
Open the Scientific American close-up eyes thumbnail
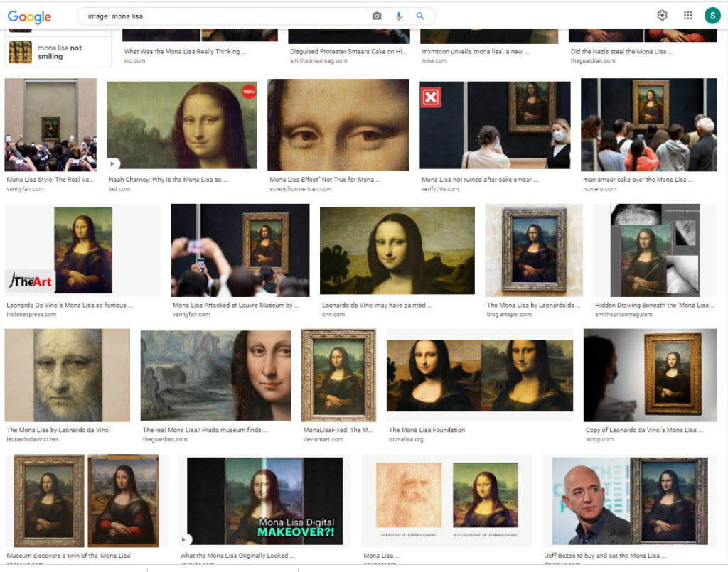(x=338, y=125)
